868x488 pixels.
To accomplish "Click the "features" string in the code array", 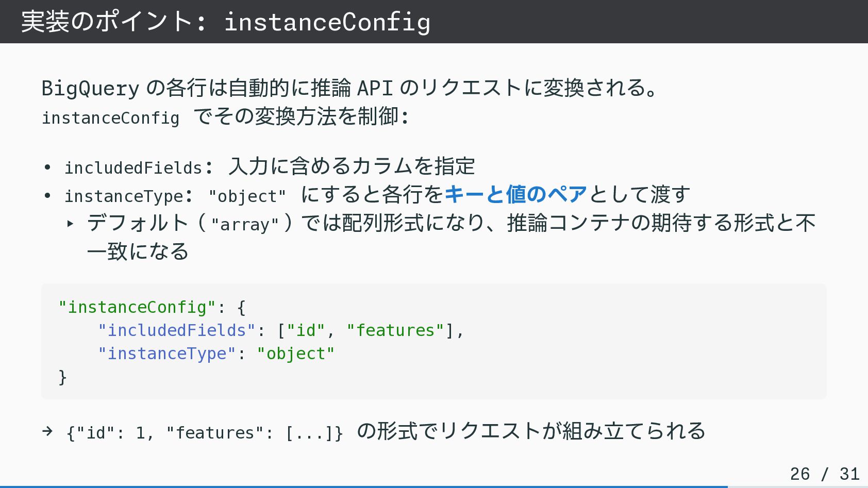I will (395, 330).
